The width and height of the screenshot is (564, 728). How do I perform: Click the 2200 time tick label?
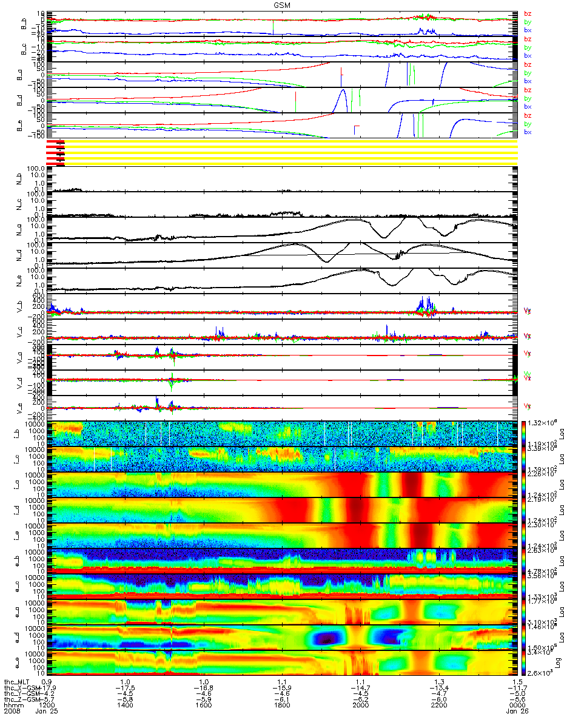tap(438, 706)
